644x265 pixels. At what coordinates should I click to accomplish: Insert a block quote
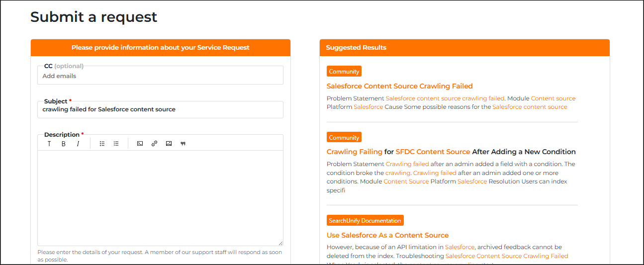183,144
